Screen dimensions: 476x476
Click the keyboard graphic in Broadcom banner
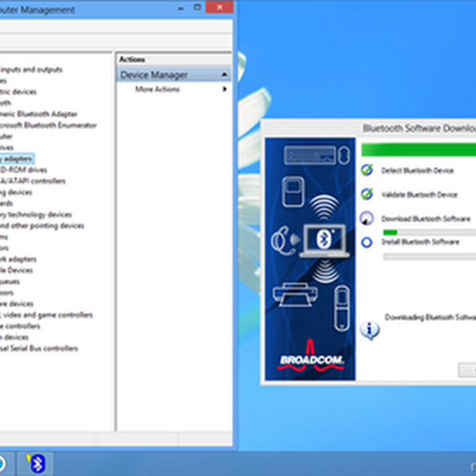tap(310, 155)
